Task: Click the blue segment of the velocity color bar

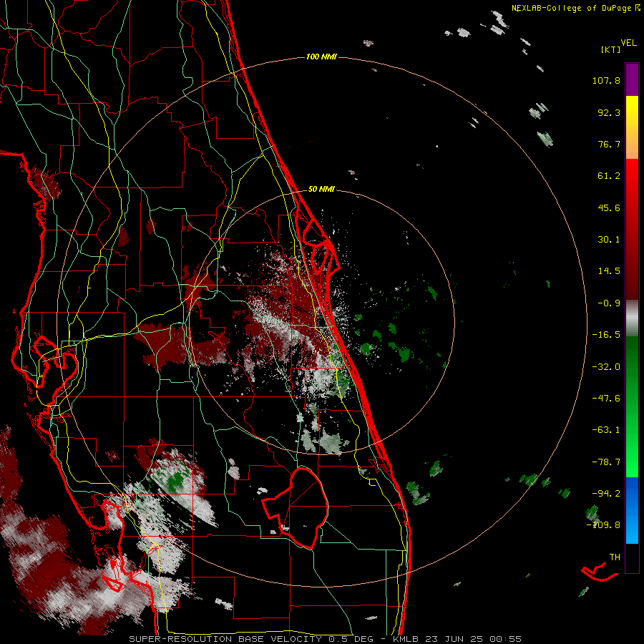Action: (x=632, y=510)
